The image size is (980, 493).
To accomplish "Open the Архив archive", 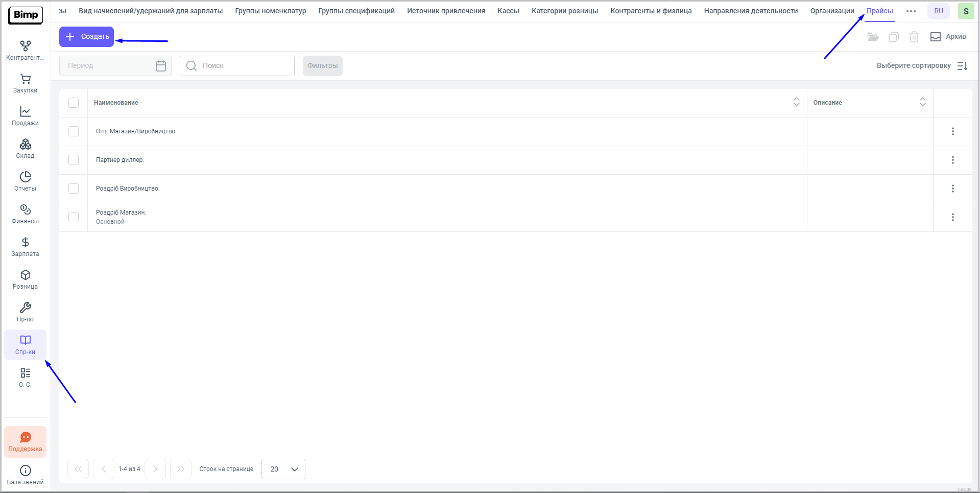I will coord(948,37).
